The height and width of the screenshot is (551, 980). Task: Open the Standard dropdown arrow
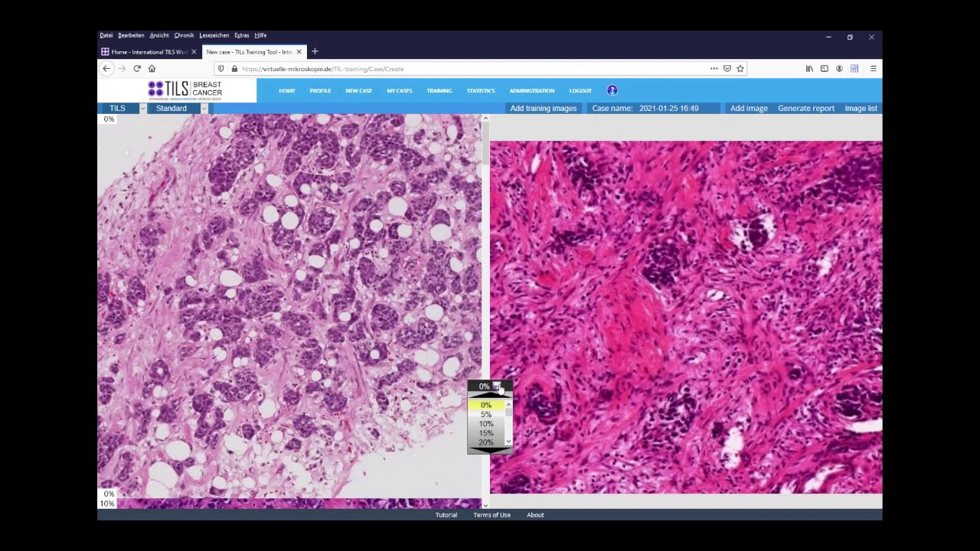(x=204, y=108)
